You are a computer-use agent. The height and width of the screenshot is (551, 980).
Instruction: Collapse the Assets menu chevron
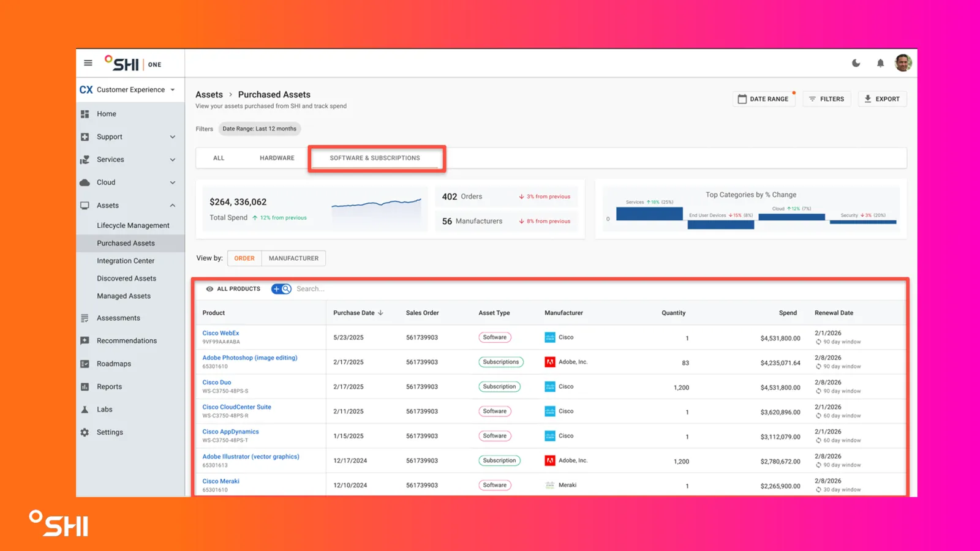coord(173,206)
